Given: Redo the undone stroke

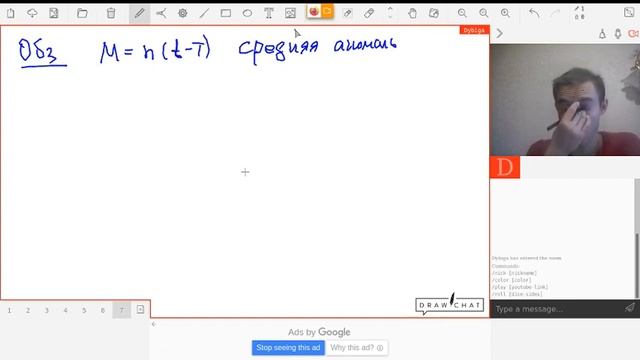Looking at the screenshot, I should (x=555, y=13).
